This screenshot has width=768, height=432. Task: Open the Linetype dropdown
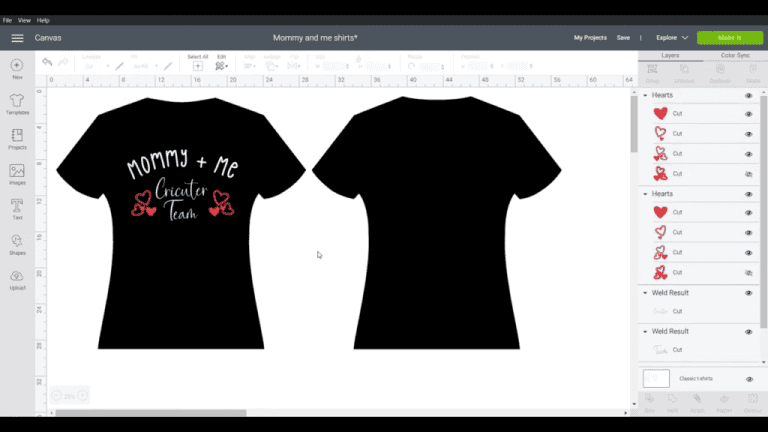pos(96,66)
